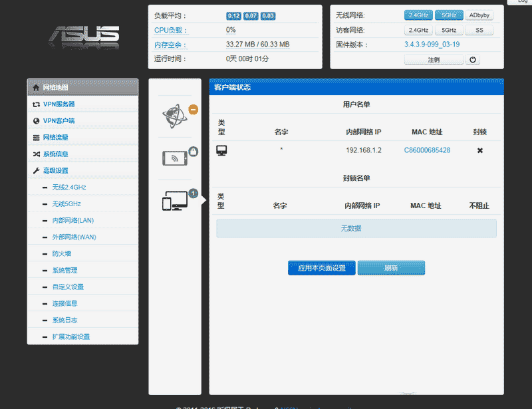
Task: Toggle the 5GHz wireless network button
Action: 449,15
